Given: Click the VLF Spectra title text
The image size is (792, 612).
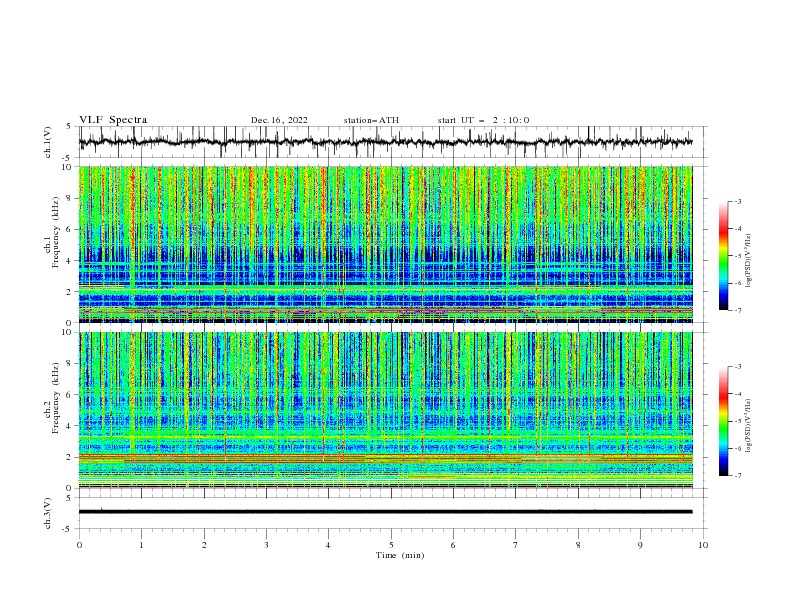Looking at the screenshot, I should pos(113,120).
